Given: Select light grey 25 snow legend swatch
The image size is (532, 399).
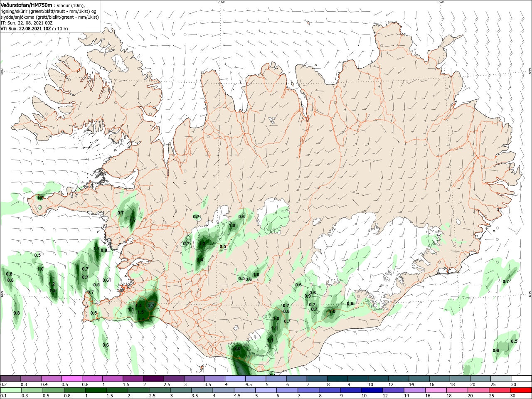Looking at the screenshot, I should pos(500,379).
